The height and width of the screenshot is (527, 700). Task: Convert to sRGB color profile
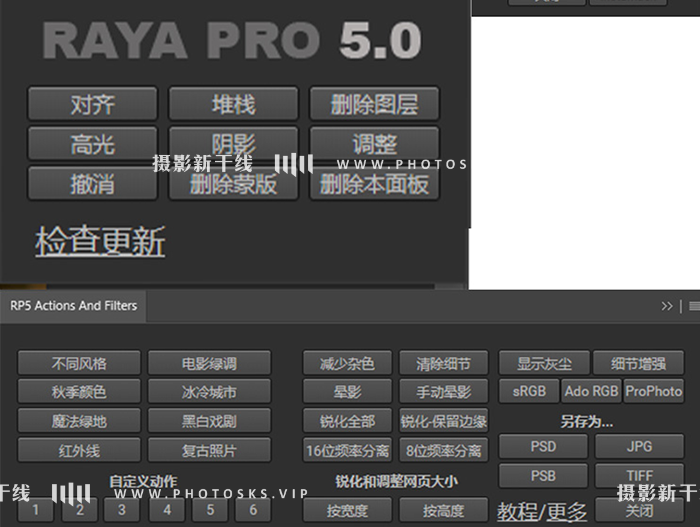[529, 391]
